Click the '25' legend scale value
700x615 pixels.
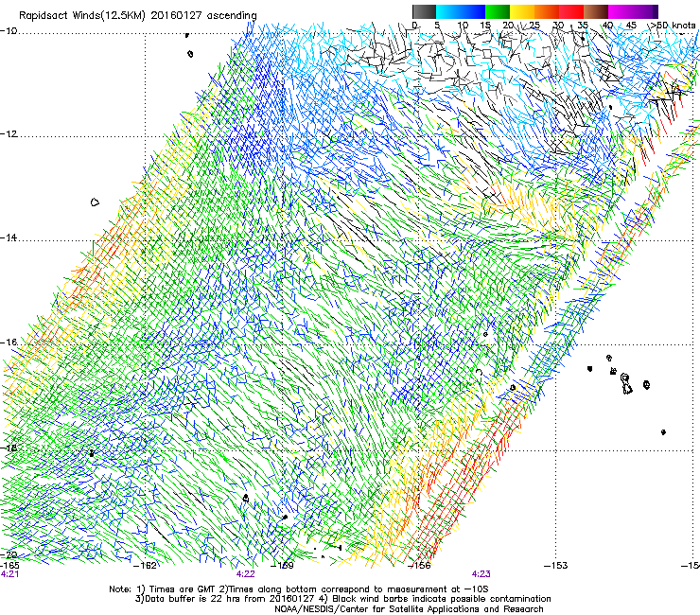[x=534, y=26]
